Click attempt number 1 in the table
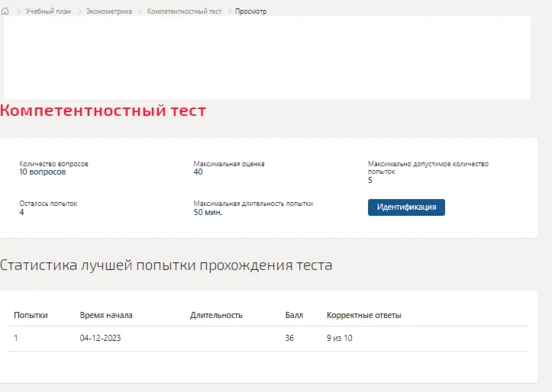The width and height of the screenshot is (552, 392). point(16,338)
